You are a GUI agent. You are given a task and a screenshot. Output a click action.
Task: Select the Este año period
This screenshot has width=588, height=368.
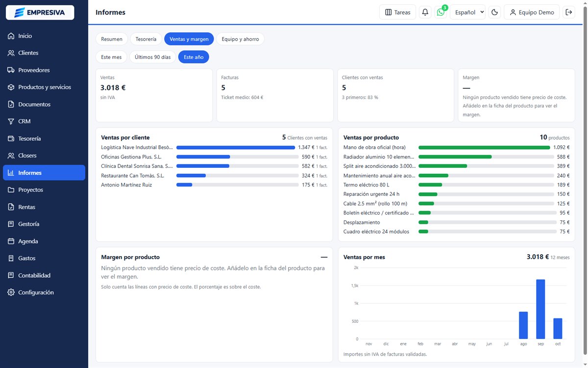pos(194,57)
